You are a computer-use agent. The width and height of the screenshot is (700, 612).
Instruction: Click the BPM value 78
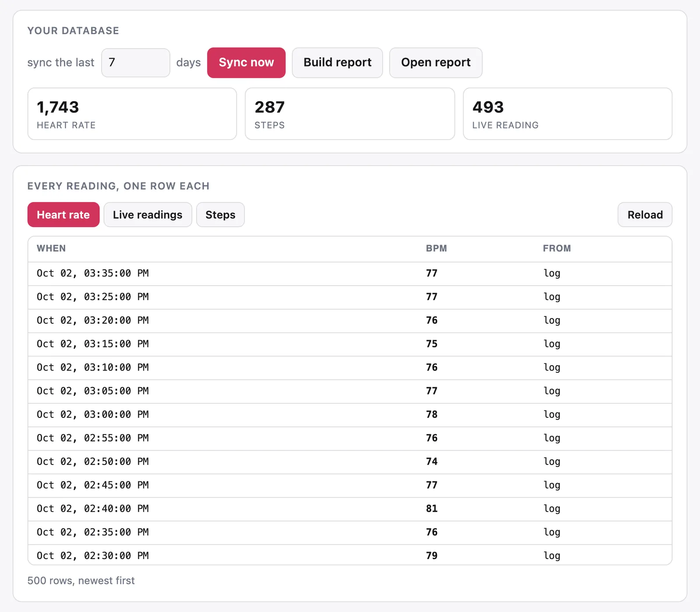pos(432,415)
